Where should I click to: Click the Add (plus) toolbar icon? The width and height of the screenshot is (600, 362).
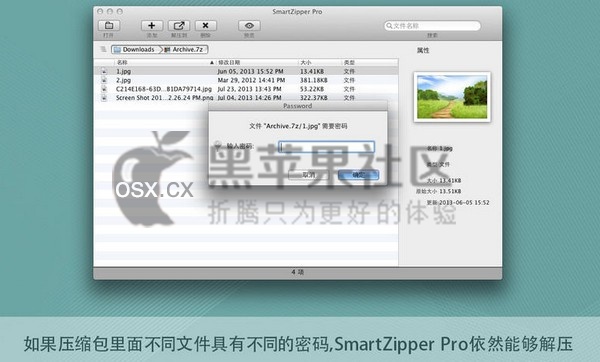coord(152,26)
